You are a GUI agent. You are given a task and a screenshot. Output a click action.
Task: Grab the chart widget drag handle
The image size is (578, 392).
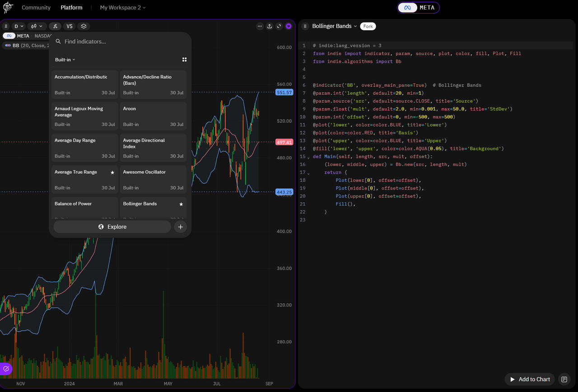pyautogui.click(x=6, y=26)
